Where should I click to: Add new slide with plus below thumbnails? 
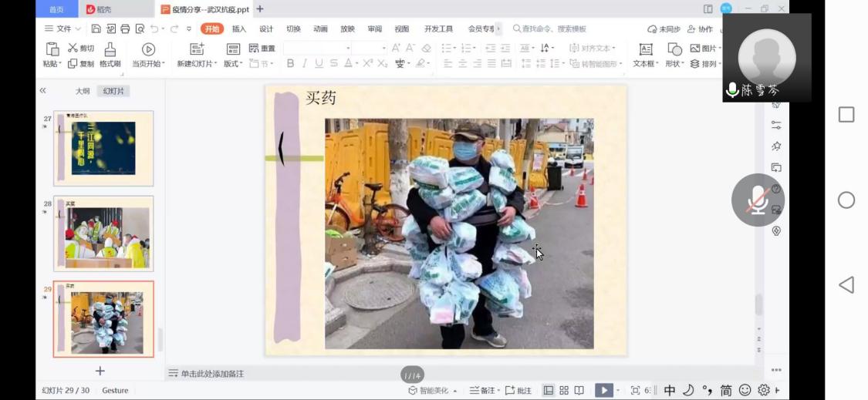[x=100, y=371]
